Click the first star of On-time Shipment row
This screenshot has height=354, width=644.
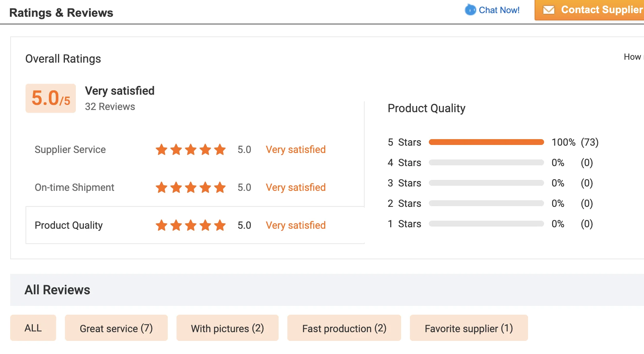coord(162,188)
